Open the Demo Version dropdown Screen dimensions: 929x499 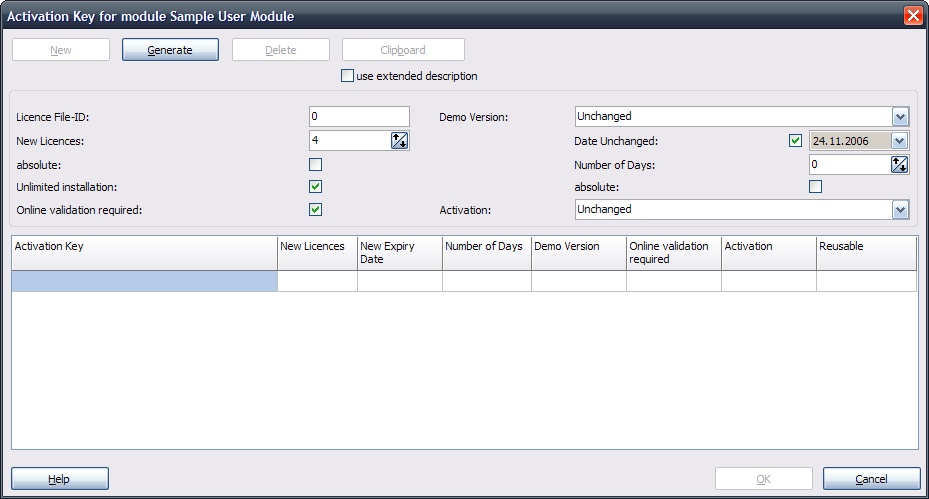[x=900, y=117]
